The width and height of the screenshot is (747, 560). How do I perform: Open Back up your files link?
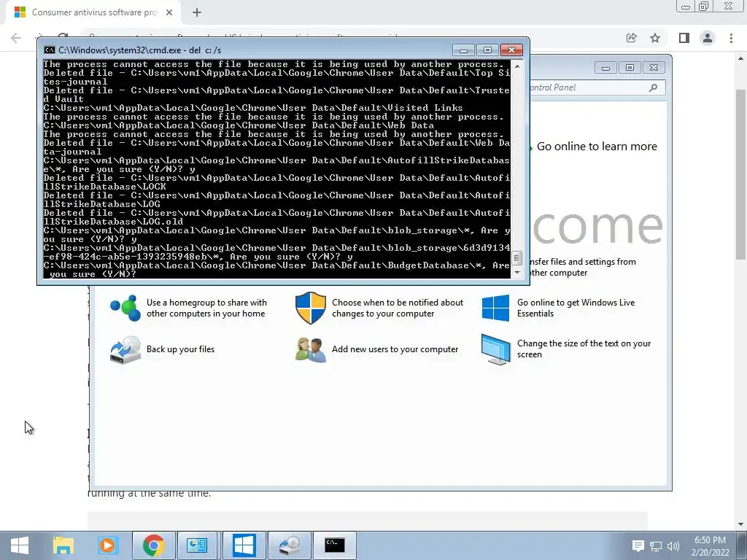click(181, 349)
